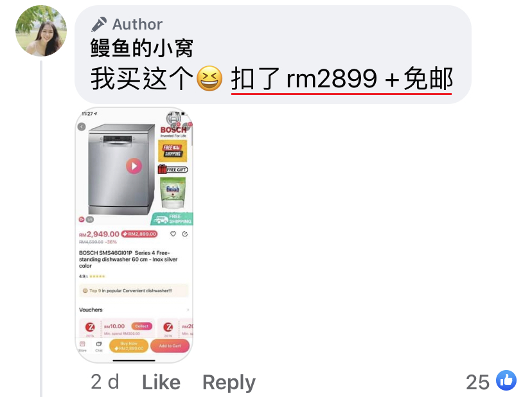Viewport: 532px width, 397px height.
Task: Tap the heart favorite icon near the price
Action: coord(173,234)
